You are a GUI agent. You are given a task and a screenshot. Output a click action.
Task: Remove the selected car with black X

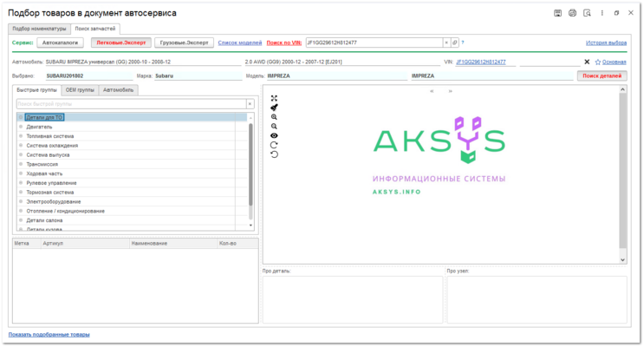tap(587, 62)
